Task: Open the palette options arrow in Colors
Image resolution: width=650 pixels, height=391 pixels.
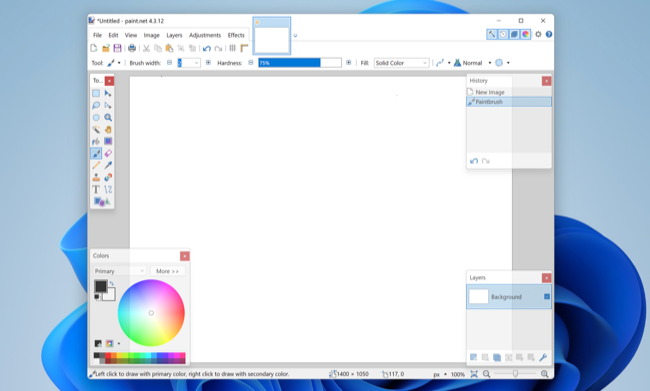Action: pos(119,344)
